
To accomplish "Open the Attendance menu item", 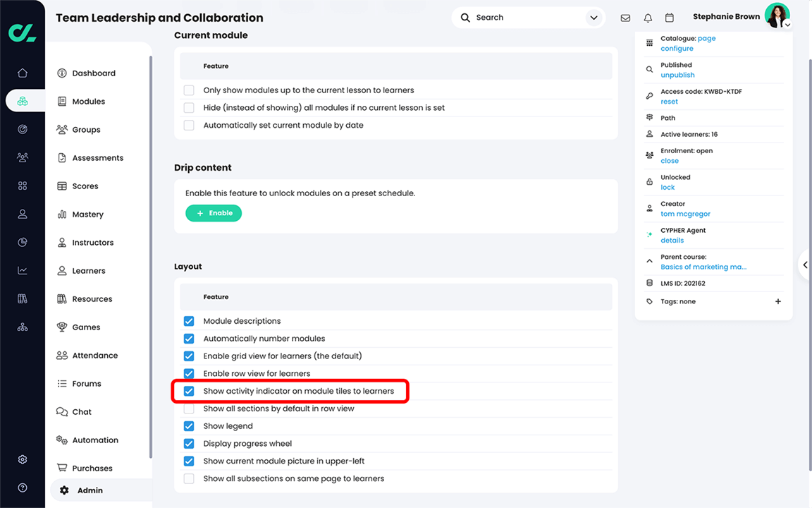I will tap(87, 356).
